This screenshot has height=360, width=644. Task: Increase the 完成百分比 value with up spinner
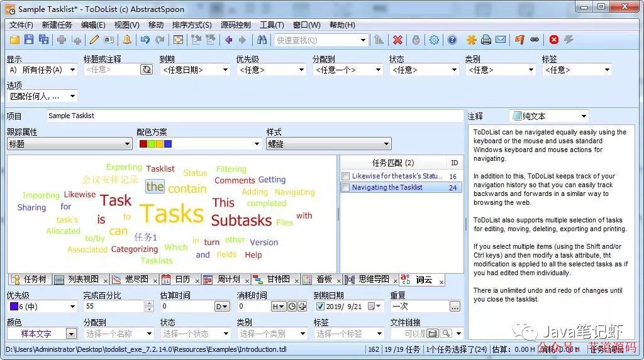pyautogui.click(x=150, y=303)
